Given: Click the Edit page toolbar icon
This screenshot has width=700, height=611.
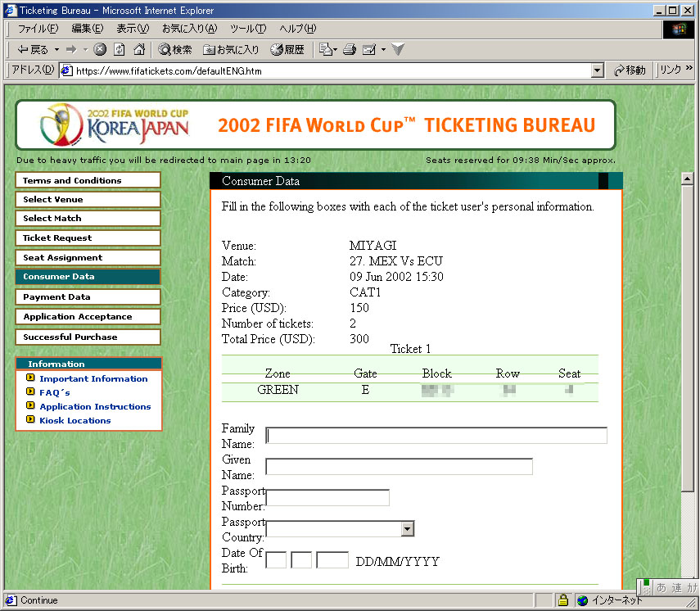Looking at the screenshot, I should (x=369, y=50).
